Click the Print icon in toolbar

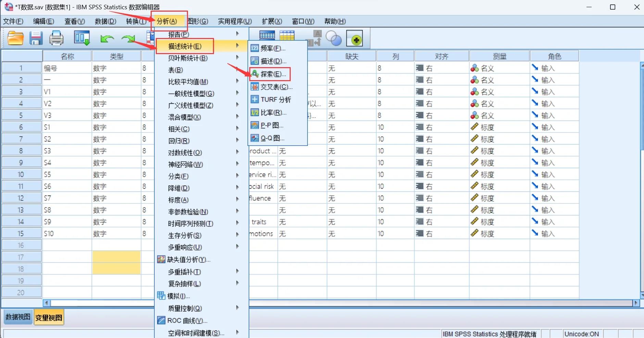pos(56,38)
